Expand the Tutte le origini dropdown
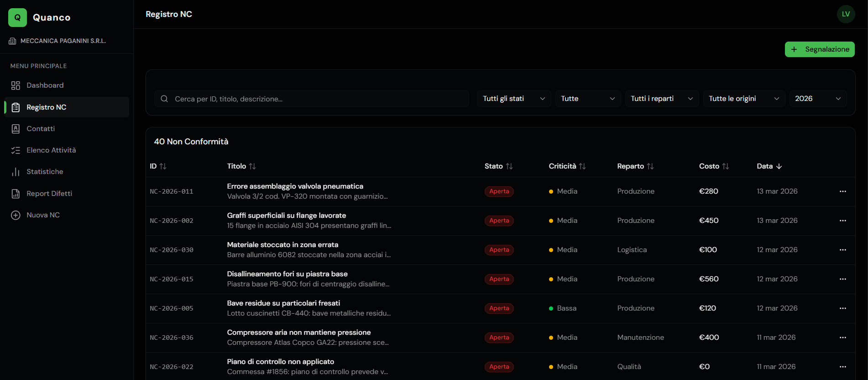Viewport: 868px width, 380px height. [744, 99]
